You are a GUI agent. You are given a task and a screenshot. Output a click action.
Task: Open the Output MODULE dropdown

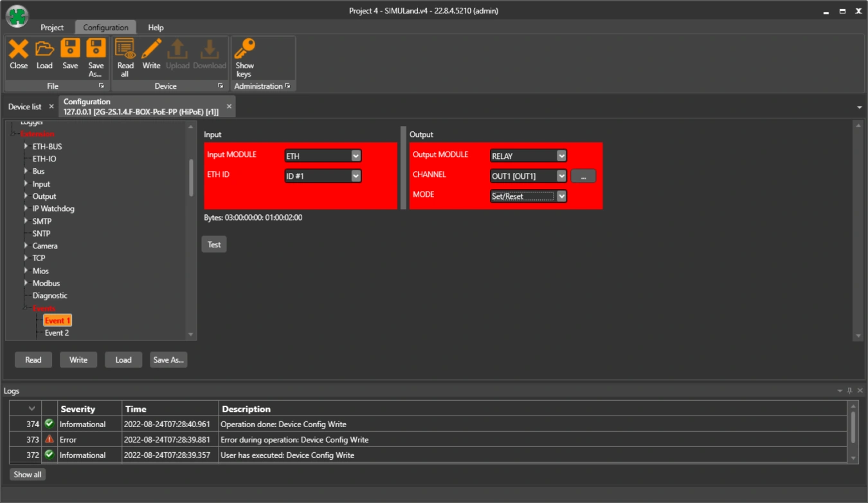coord(561,156)
